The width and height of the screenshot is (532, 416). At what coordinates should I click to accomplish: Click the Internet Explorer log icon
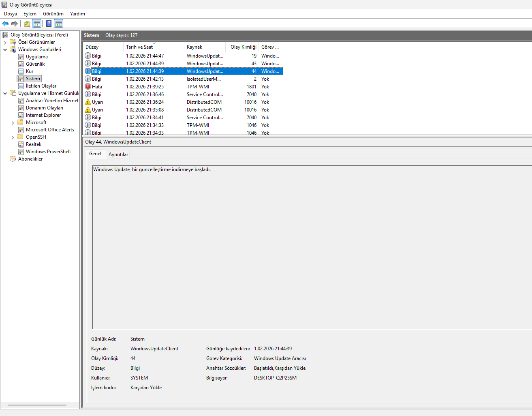click(21, 115)
